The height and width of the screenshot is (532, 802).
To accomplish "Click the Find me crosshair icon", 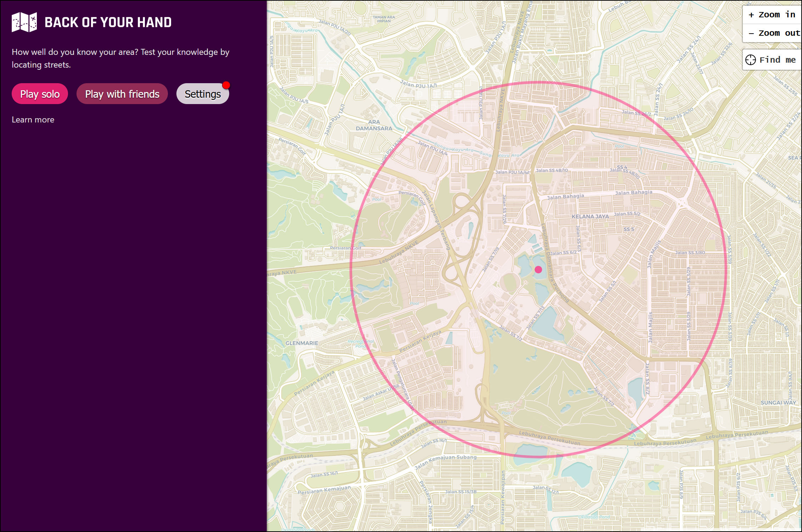I will pyautogui.click(x=750, y=60).
